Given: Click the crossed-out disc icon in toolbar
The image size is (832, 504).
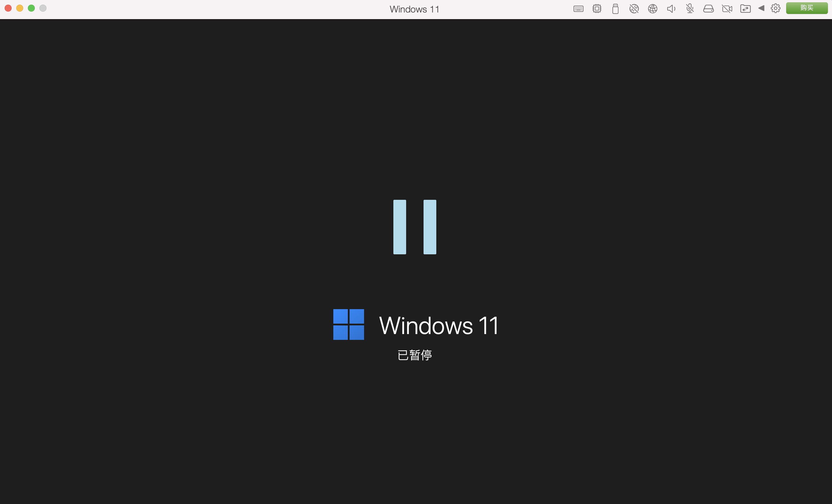Looking at the screenshot, I should point(634,9).
